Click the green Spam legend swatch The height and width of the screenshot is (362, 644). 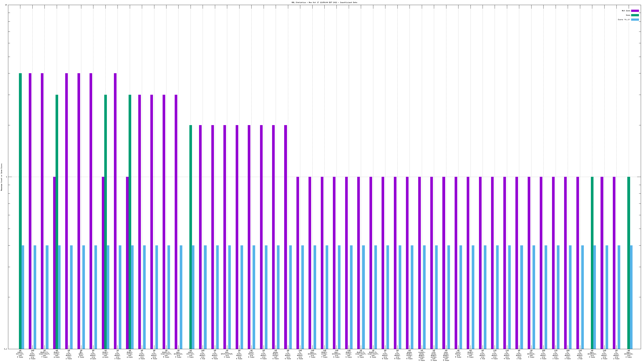pyautogui.click(x=635, y=15)
